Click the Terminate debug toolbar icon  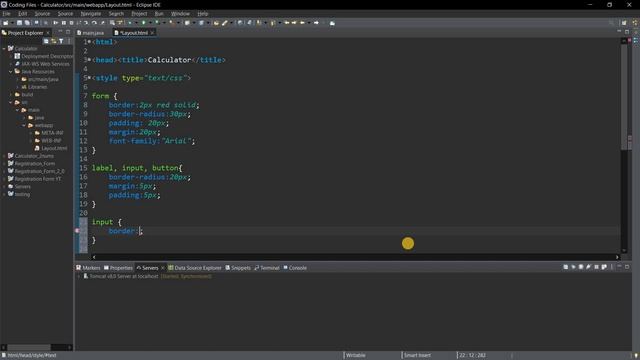pos(71,23)
